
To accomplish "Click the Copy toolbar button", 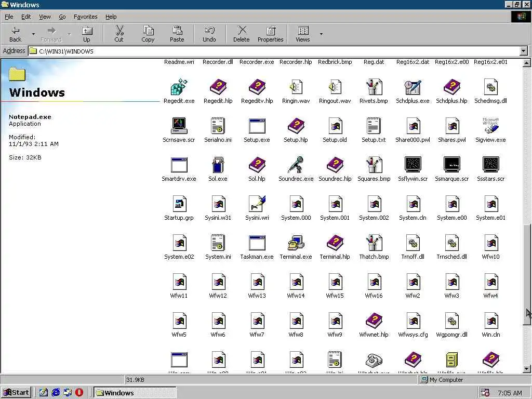I will [x=148, y=34].
